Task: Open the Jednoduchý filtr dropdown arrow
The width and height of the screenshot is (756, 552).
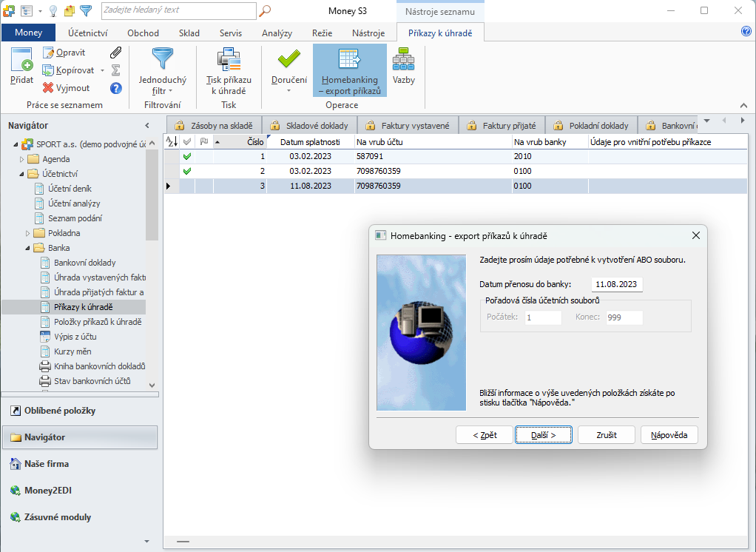Action: point(170,91)
